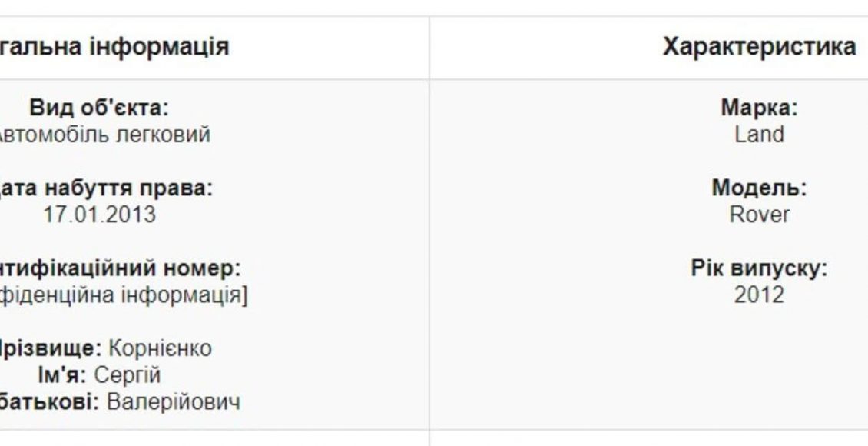Click the Ім'я label
This screenshot has width=868, height=446.
coord(62,375)
